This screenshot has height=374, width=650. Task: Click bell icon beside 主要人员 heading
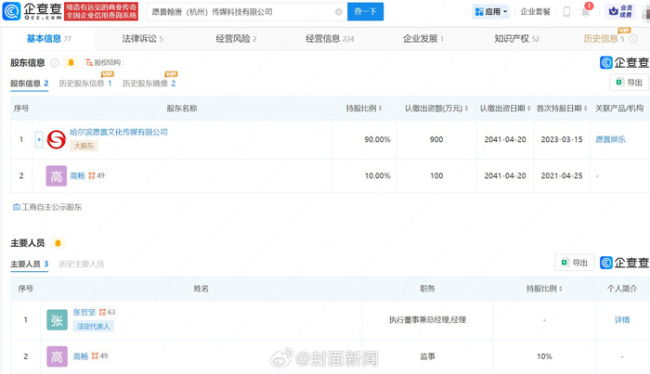(x=58, y=243)
